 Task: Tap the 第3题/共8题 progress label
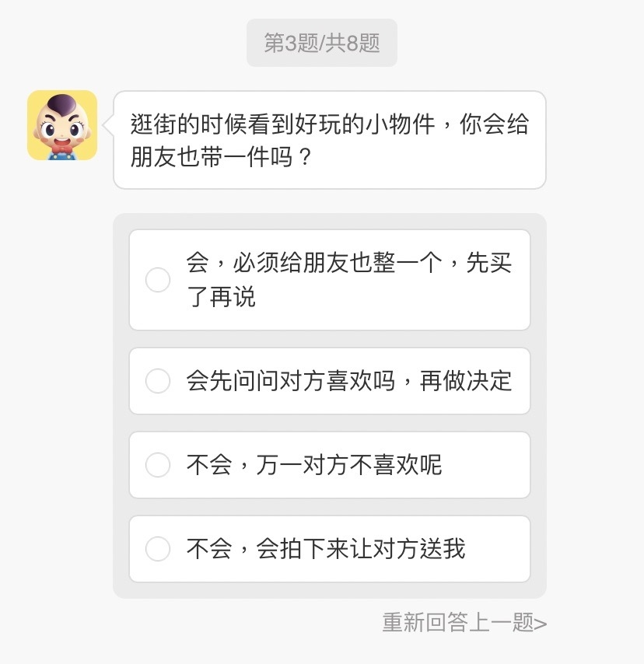(322, 43)
